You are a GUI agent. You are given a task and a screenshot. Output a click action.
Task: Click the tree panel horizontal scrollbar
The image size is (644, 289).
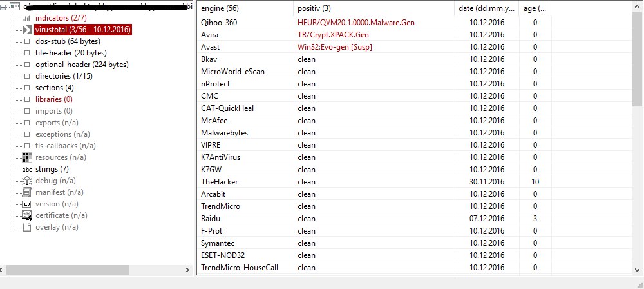click(x=64, y=270)
